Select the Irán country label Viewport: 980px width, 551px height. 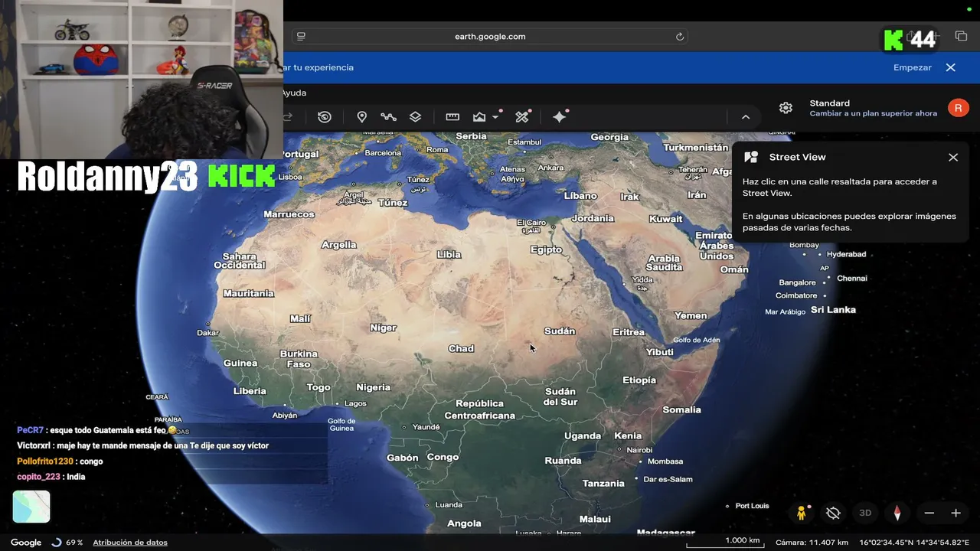coord(697,195)
